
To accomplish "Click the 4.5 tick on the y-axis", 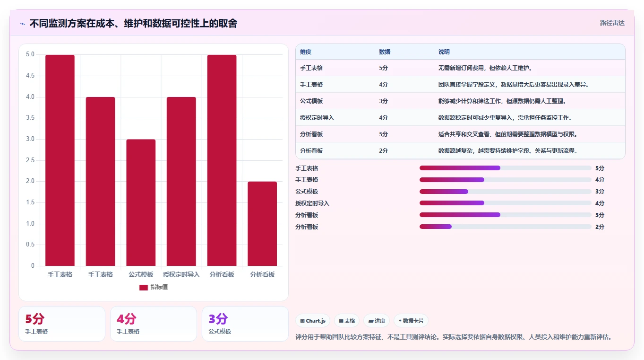I will (x=30, y=76).
